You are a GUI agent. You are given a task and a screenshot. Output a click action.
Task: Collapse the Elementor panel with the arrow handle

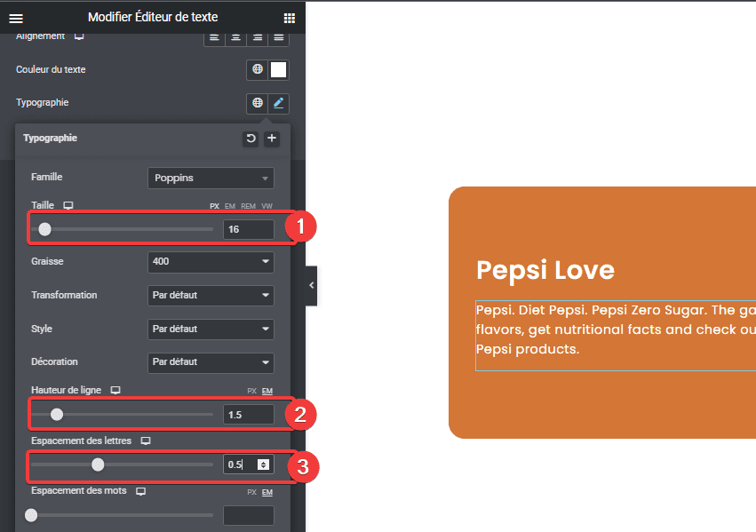(x=312, y=285)
